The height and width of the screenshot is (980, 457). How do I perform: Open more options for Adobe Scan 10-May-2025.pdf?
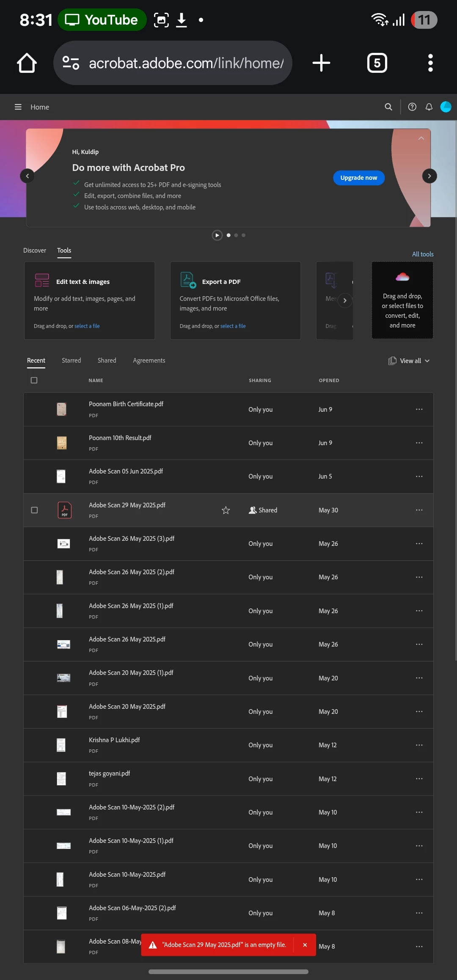point(419,879)
